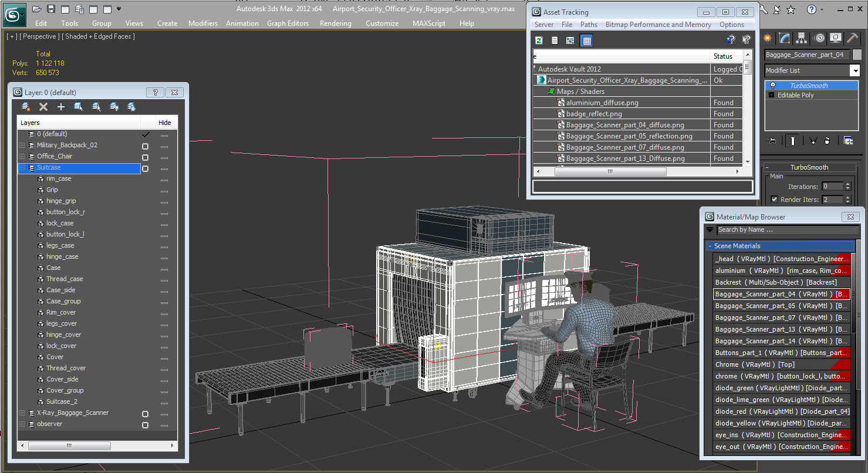Toggle the TurboSmooth lightbulb on/off
868x473 pixels.
pos(772,86)
